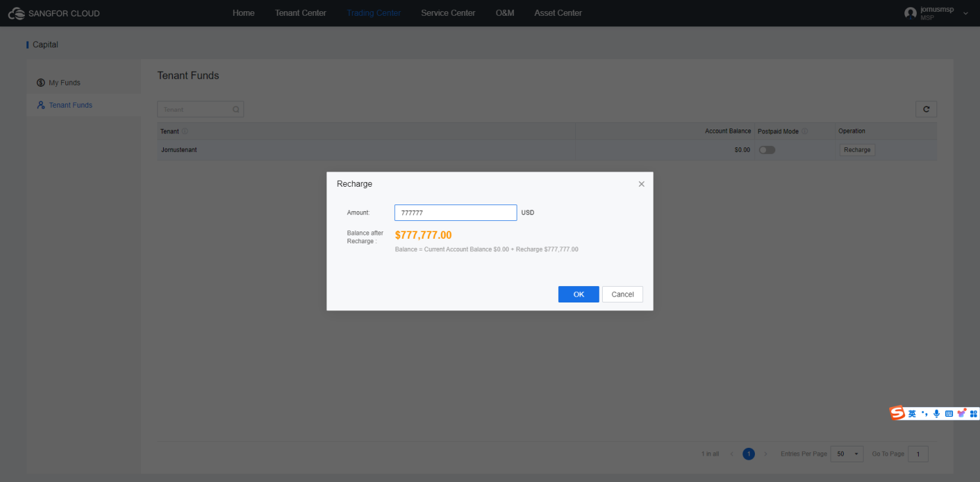
Task: Click the search magnifier icon
Action: point(236,110)
